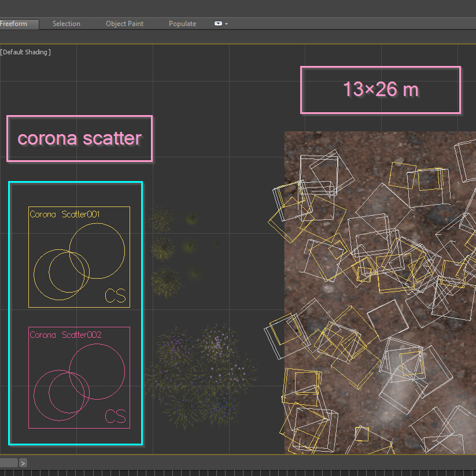The image size is (476, 476).
Task: Click the '13×26 m' dimension label
Action: [381, 90]
